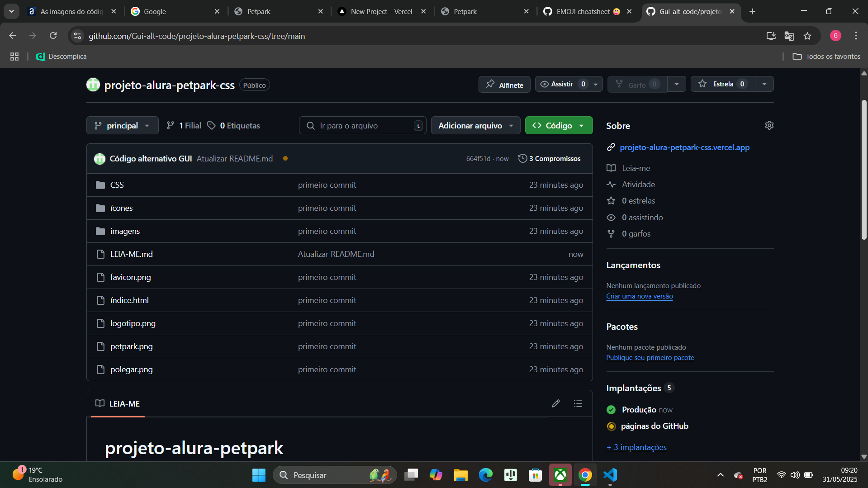This screenshot has height=488, width=868.
Task: Open Xbox app from taskbar
Action: point(560,475)
